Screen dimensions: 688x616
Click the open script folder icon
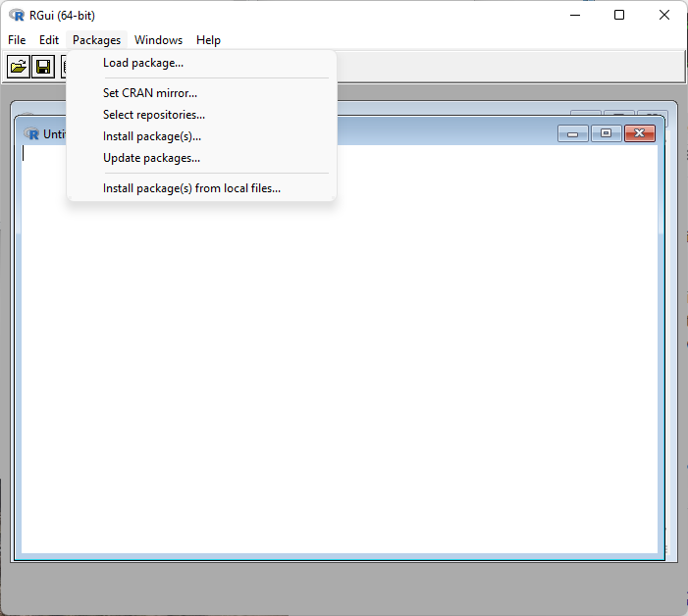coord(18,67)
